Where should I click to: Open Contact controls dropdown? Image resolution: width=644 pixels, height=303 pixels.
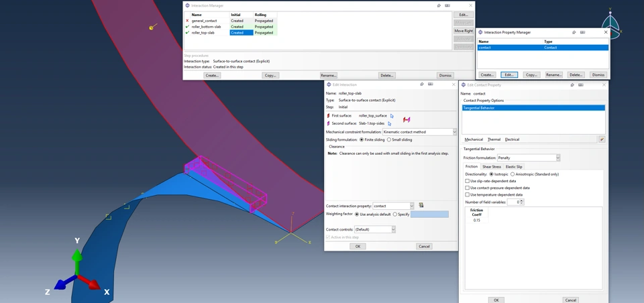pos(374,229)
